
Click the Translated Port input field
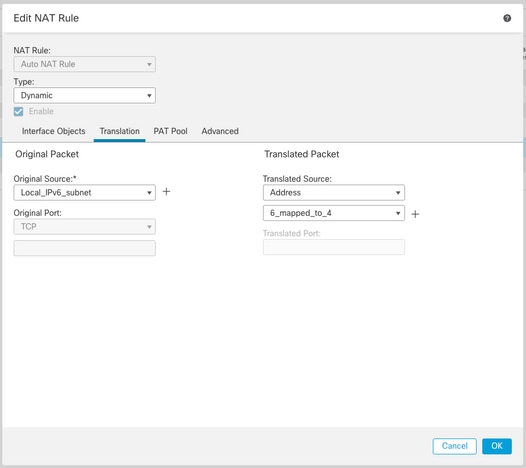click(334, 247)
